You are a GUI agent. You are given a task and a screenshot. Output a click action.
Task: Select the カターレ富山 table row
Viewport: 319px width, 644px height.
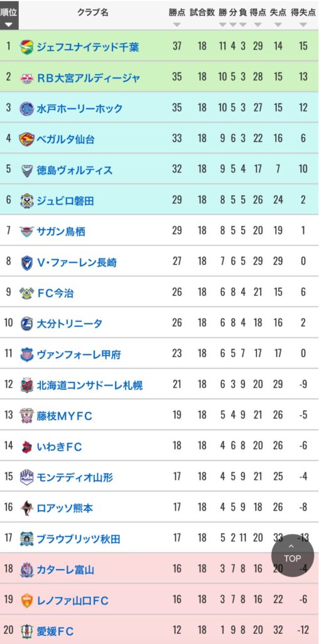[159, 569]
